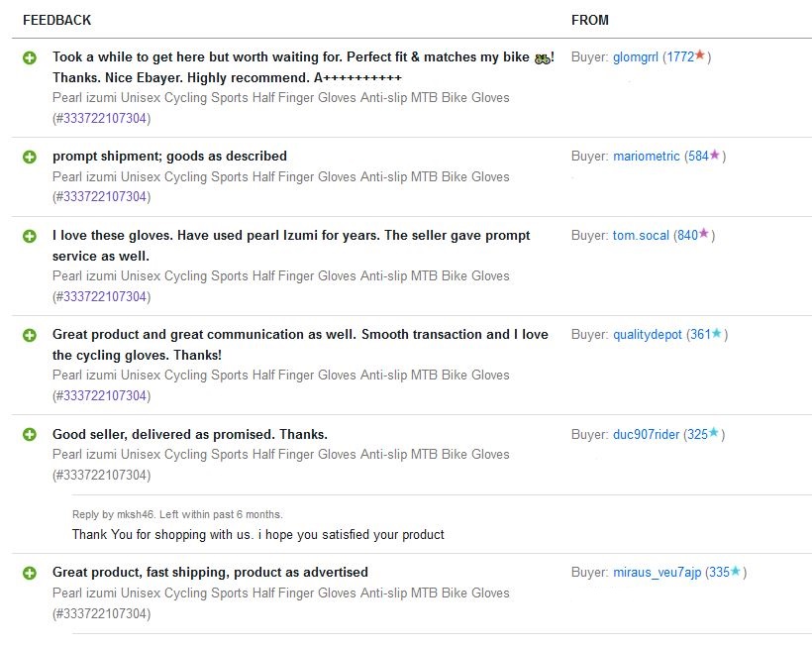The image size is (812, 647).
Task: Click positive feedback icon next to 'I love these gloves'
Action: tap(30, 236)
